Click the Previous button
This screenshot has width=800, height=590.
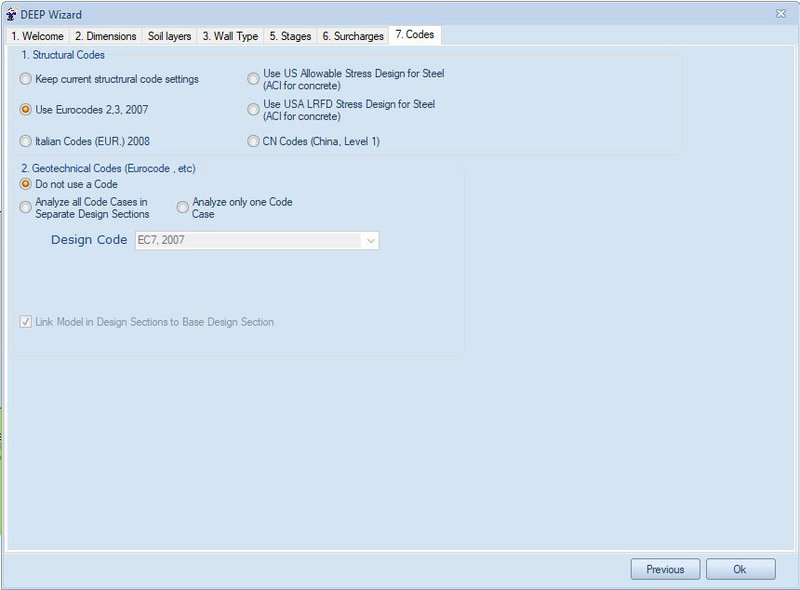[x=665, y=569]
